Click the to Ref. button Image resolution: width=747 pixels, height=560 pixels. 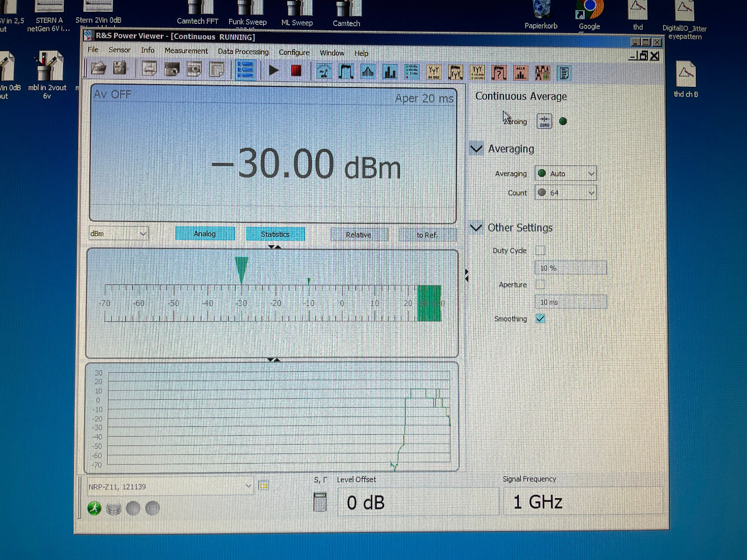tap(427, 235)
